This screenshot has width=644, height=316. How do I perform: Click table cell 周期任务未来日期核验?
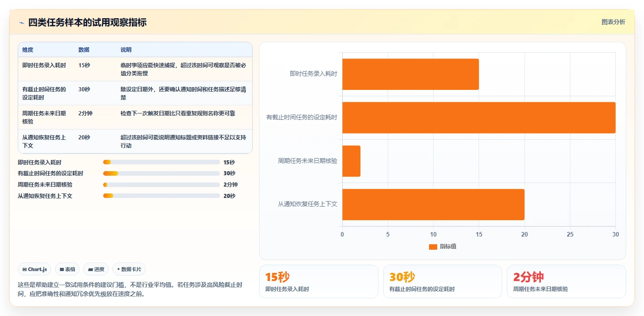(x=44, y=117)
